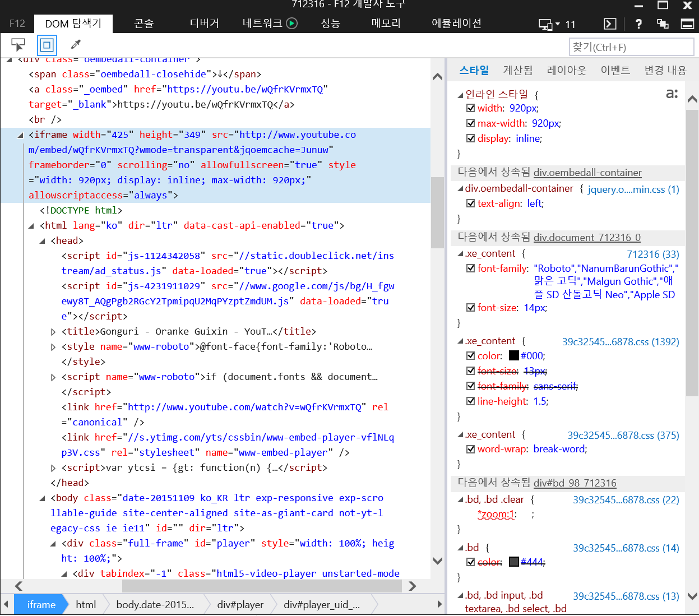Screen dimensions: 699x616
Task: Open the 39c32545...6878.css (375) link
Action: click(623, 436)
